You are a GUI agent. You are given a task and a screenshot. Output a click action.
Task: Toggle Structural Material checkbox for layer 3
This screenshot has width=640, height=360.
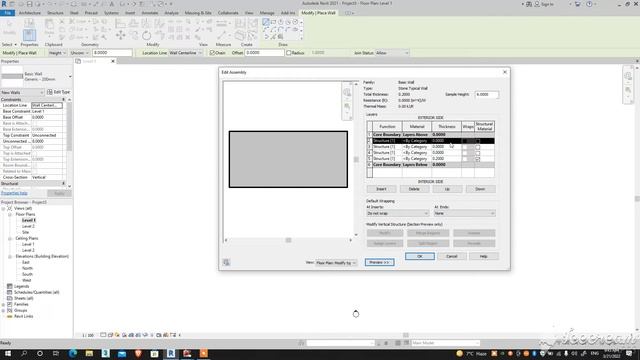coord(478,147)
